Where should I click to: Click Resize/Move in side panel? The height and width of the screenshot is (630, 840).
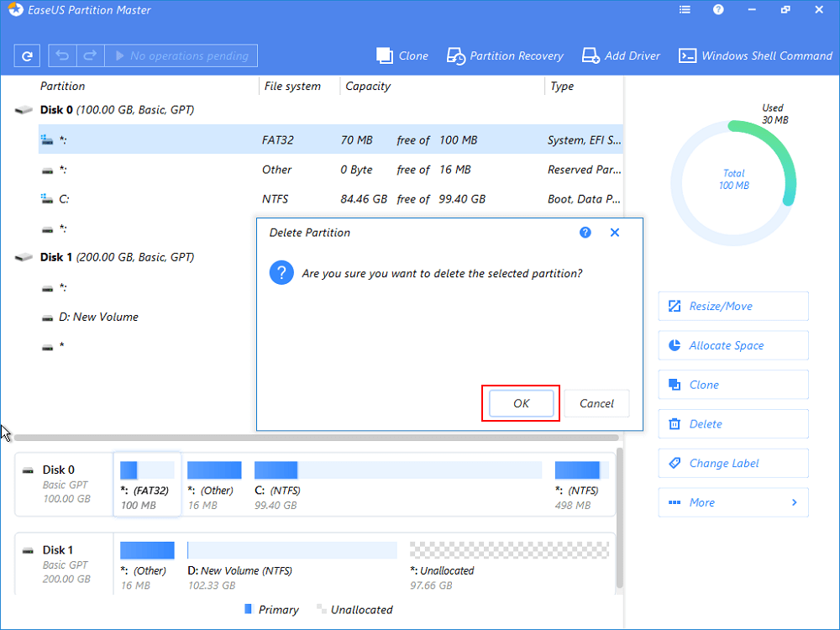(733, 307)
